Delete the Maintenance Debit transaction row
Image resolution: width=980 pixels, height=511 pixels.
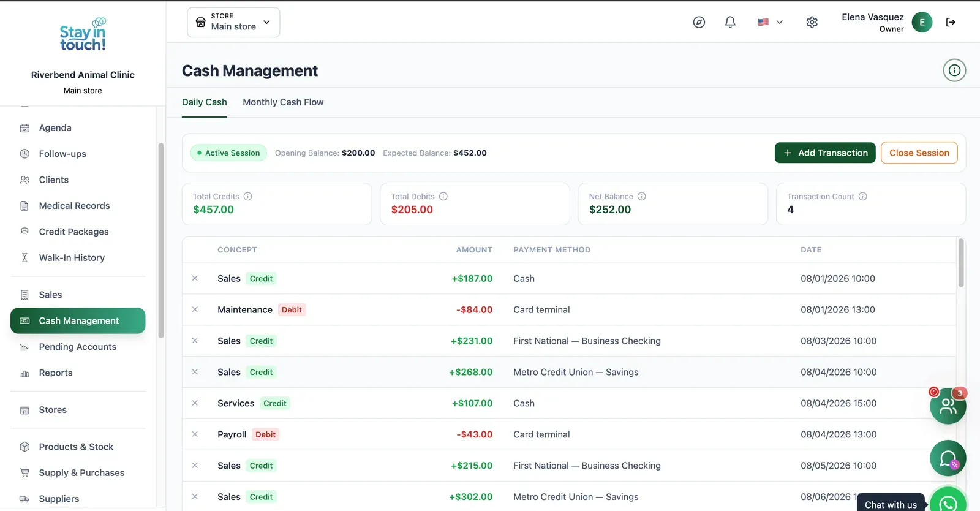pos(195,309)
